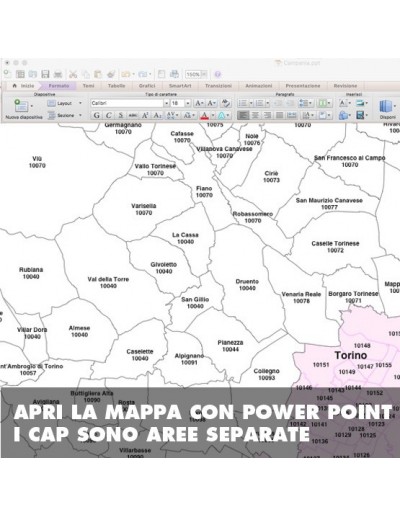Open the Revisione ribbon tab

click(x=345, y=86)
